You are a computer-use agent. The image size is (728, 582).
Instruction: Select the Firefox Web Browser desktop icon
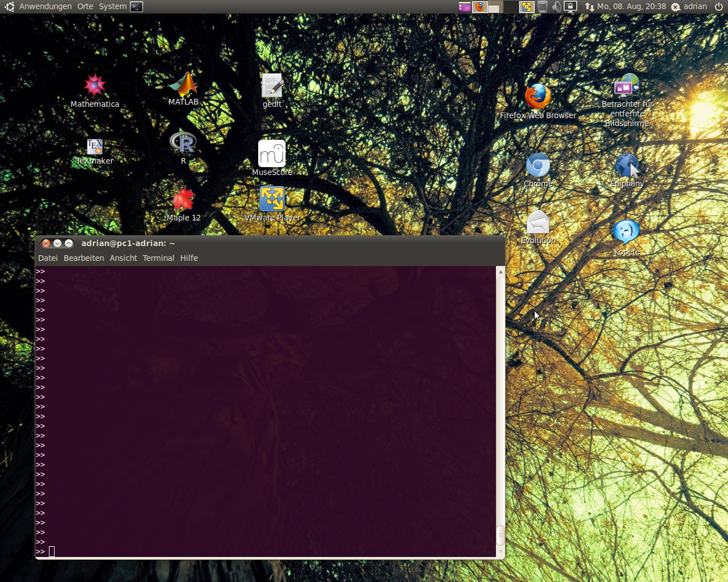click(537, 97)
